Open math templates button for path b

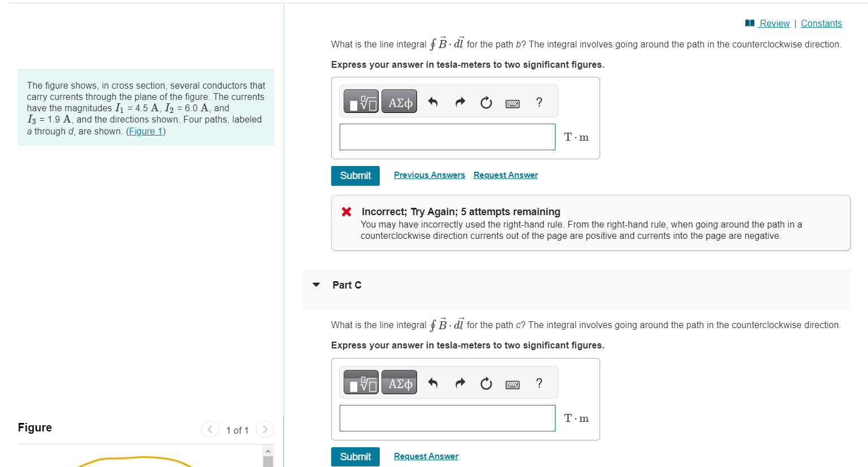361,102
